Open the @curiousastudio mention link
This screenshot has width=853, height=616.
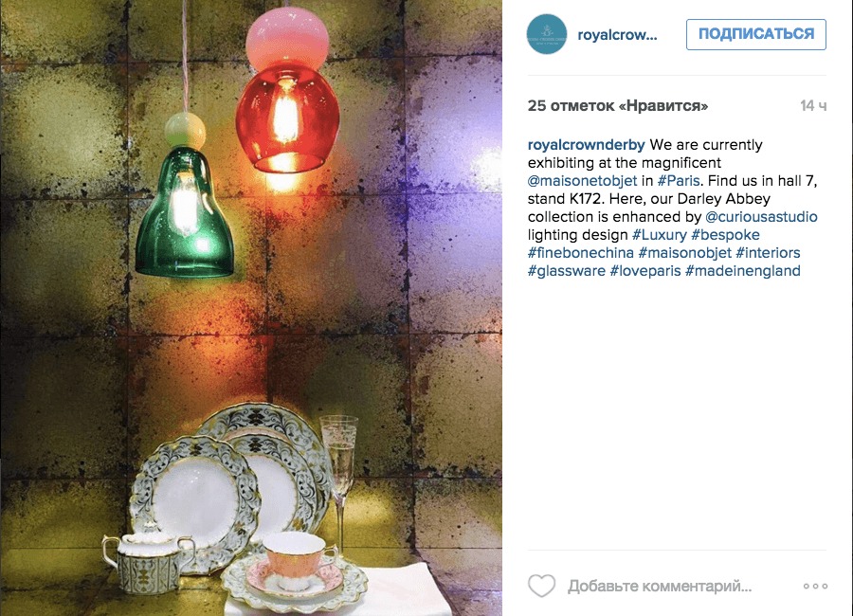click(761, 217)
